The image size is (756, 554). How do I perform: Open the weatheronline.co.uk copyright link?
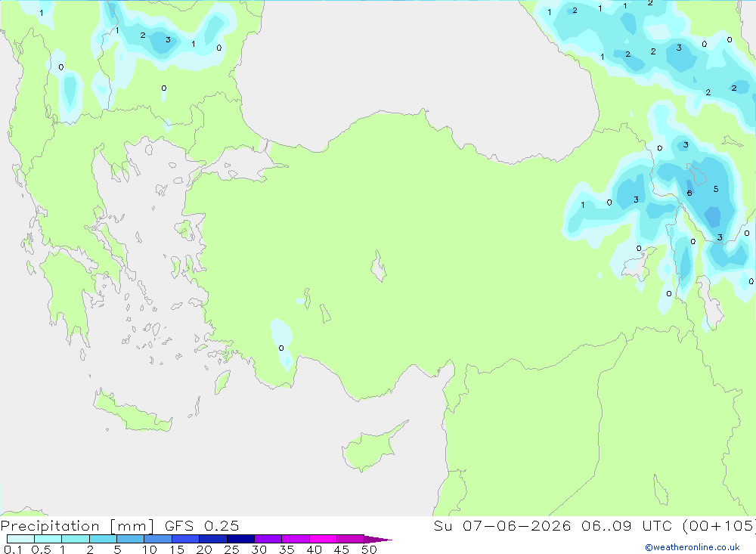point(692,547)
